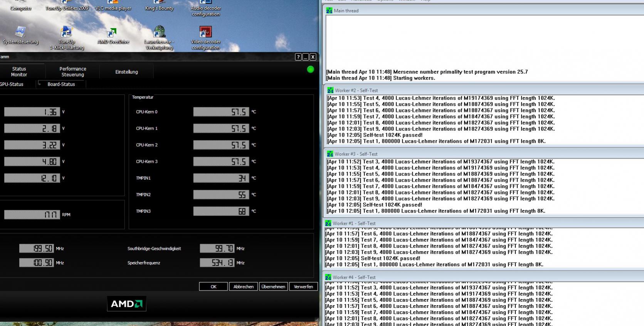Click Worker #4 Self-Test title bar
The width and height of the screenshot is (644, 326).
coord(483,277)
